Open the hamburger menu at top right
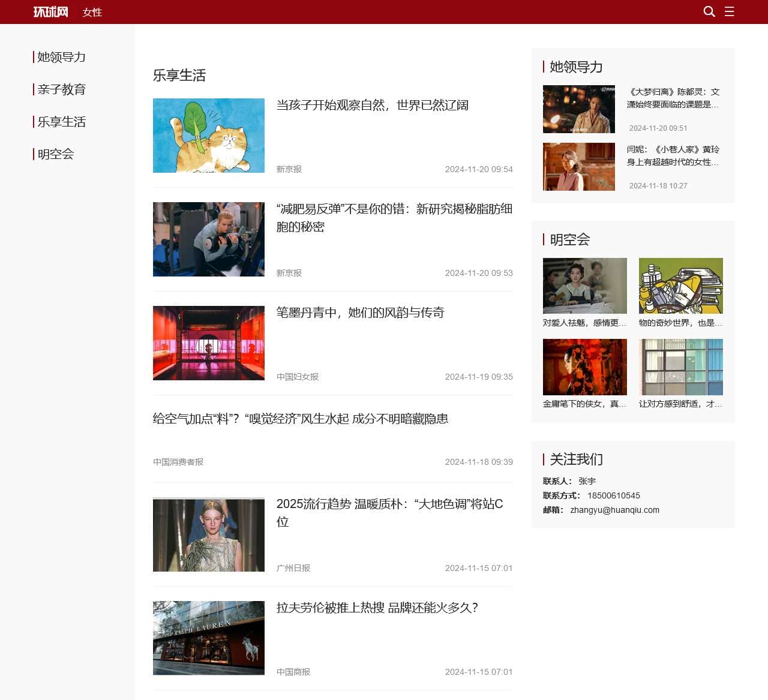 [730, 11]
